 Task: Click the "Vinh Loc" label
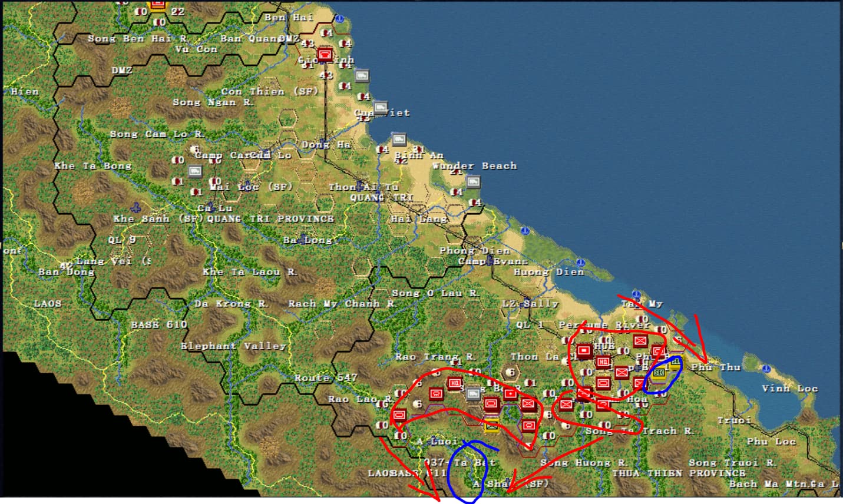pyautogui.click(x=790, y=388)
